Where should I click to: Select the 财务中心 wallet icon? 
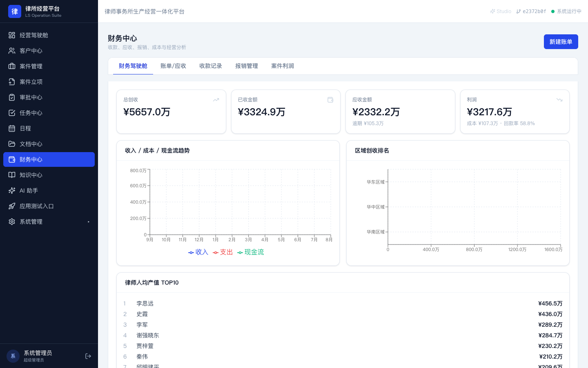pos(12,159)
